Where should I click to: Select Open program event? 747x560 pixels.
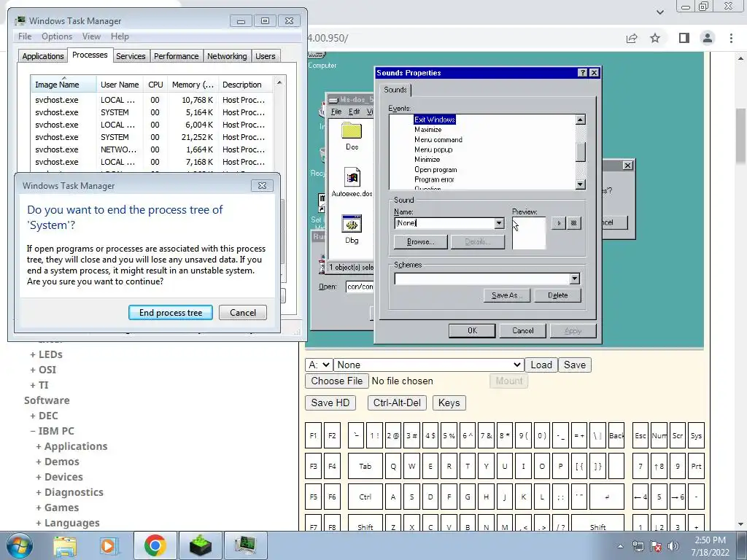[x=436, y=169]
